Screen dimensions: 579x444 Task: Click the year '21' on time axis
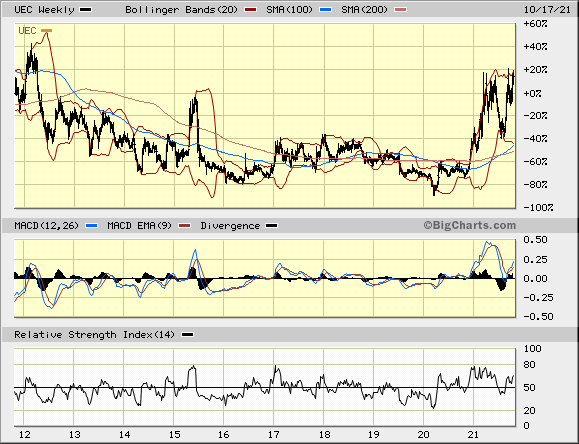473,435
